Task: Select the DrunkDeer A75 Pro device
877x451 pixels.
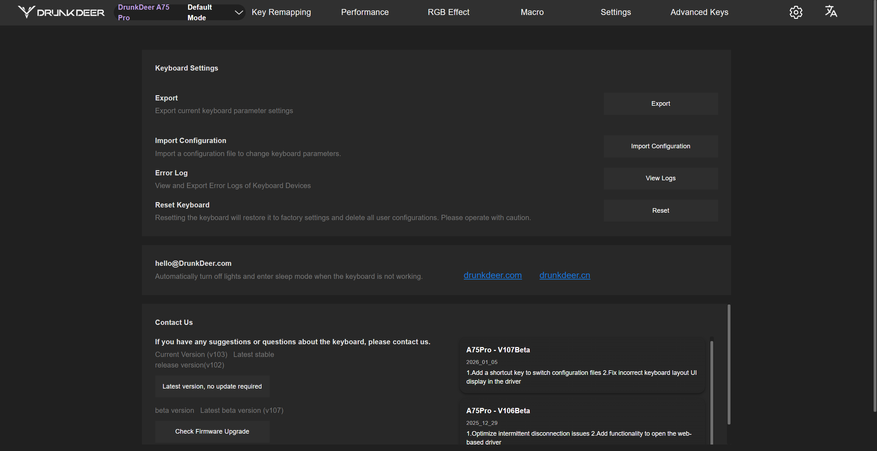Action: tap(143, 12)
